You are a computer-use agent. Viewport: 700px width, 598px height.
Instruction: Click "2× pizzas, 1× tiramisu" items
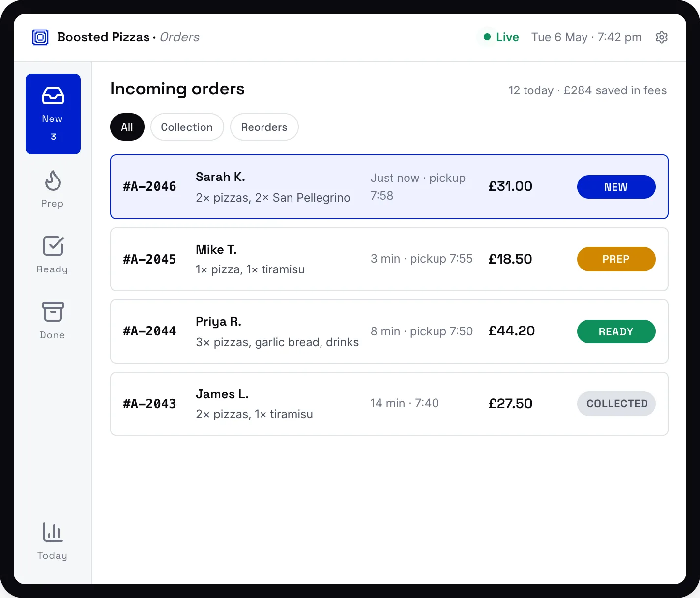click(x=254, y=414)
